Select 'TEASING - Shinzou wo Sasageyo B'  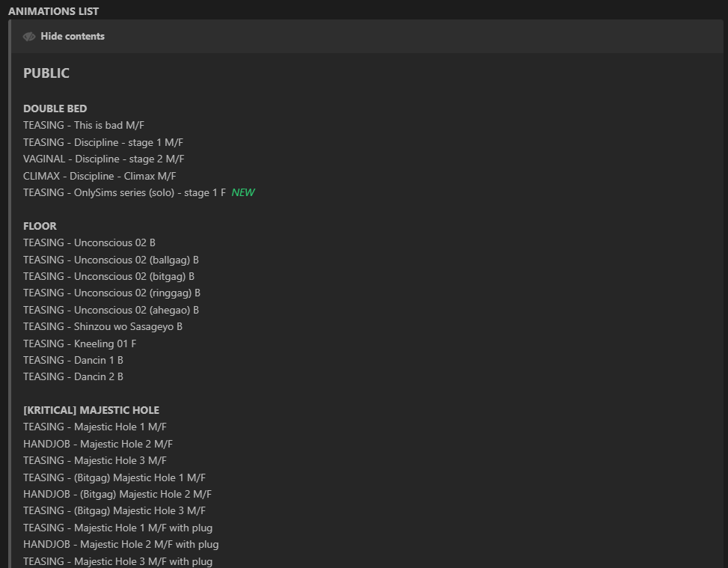(103, 326)
